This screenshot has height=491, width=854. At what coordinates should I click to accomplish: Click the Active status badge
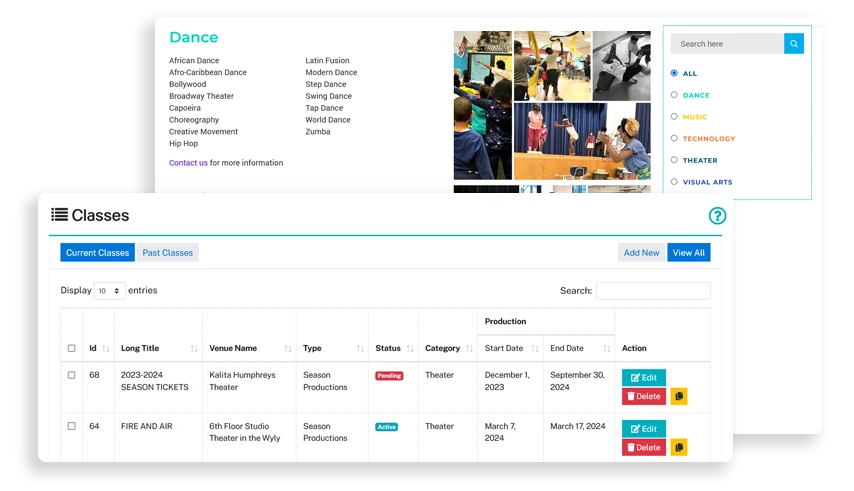point(386,427)
